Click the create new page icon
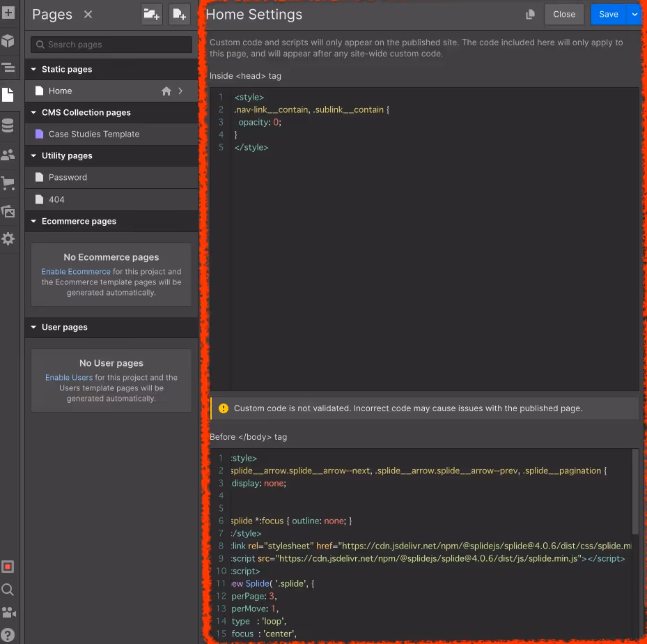The width and height of the screenshot is (647, 644). point(179,14)
